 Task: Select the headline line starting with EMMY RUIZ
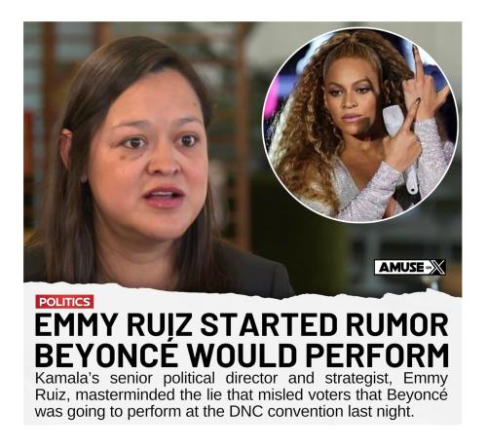pyautogui.click(x=242, y=325)
